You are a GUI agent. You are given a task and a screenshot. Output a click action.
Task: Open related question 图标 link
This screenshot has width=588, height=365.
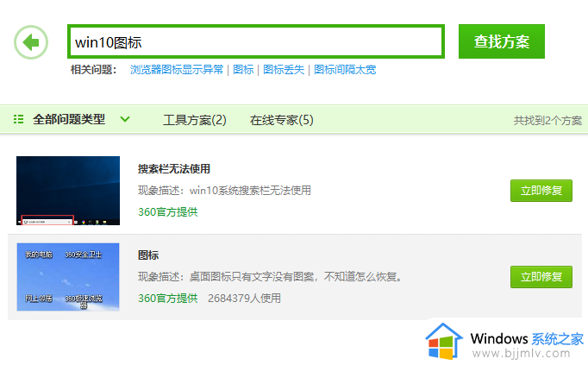click(x=243, y=70)
